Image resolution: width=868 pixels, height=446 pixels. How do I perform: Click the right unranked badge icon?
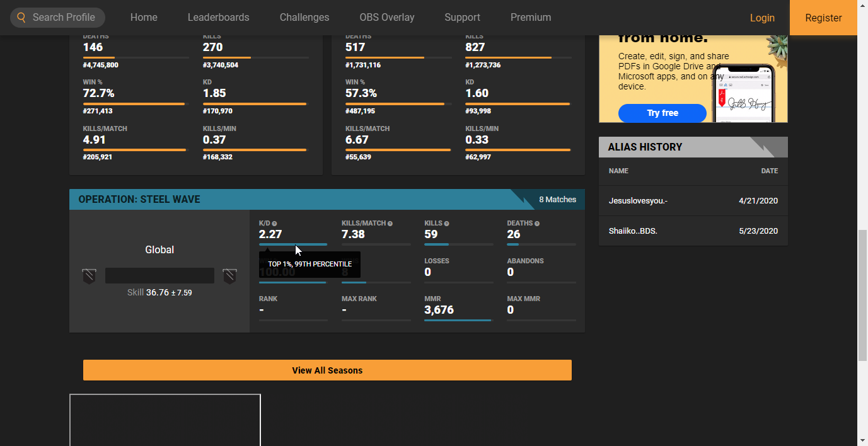[229, 276]
